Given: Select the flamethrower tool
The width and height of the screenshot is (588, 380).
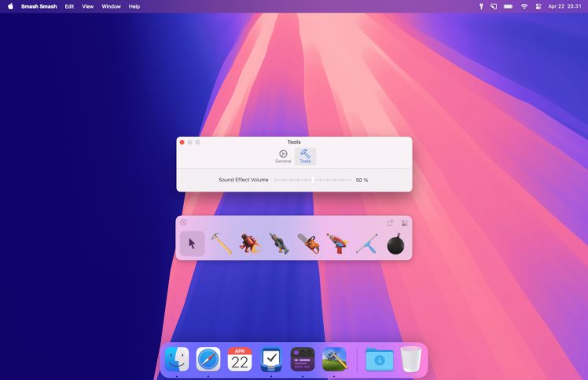Looking at the screenshot, I should click(250, 243).
